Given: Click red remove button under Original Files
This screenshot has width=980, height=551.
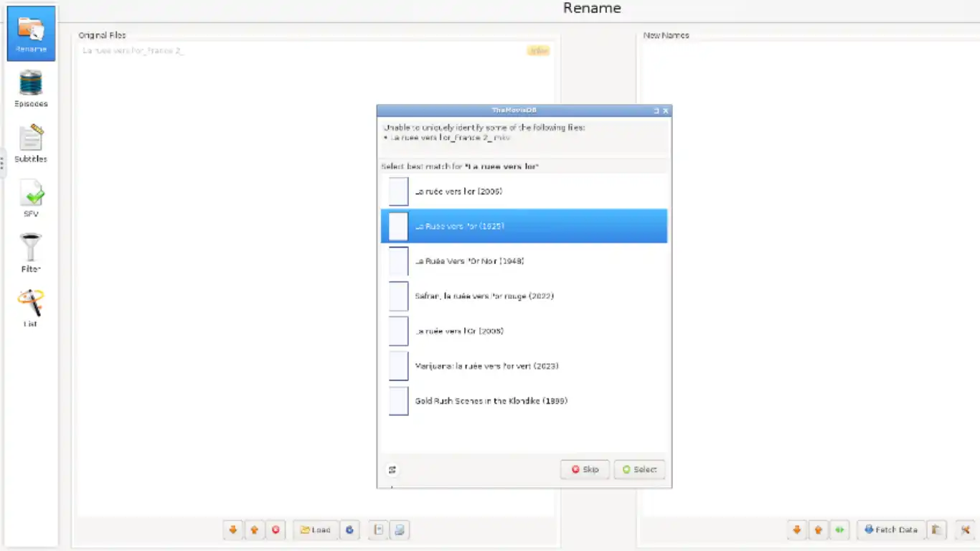Looking at the screenshot, I should point(275,530).
